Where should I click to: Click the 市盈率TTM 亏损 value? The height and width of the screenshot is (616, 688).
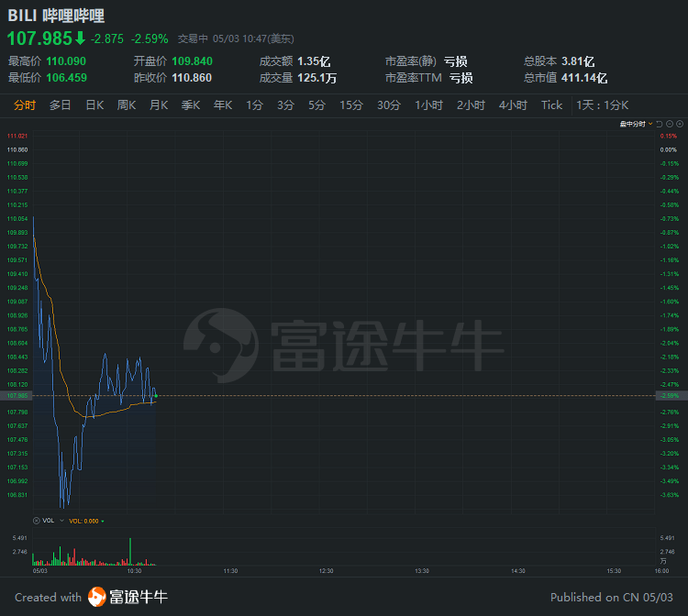click(461, 78)
